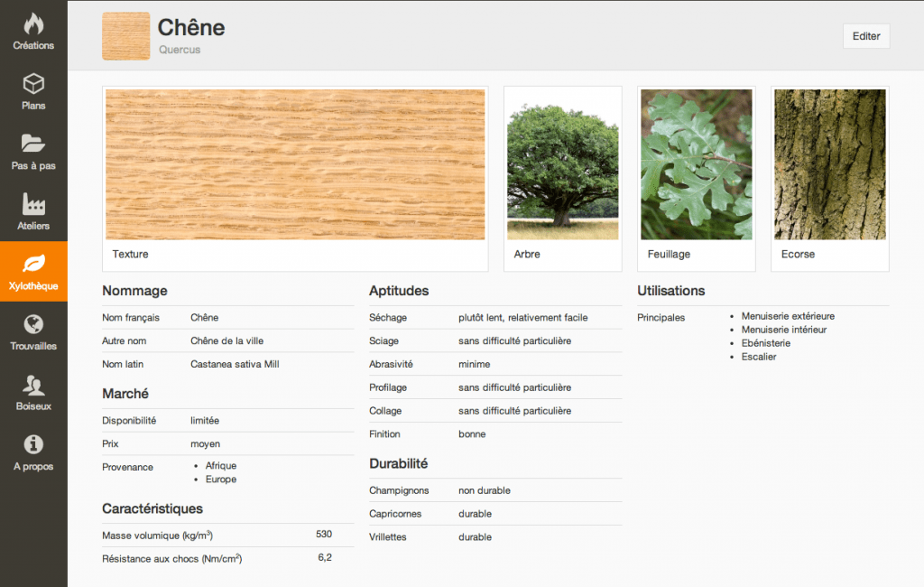Select the Finition value bonne
This screenshot has height=587, width=924.
pyautogui.click(x=472, y=434)
